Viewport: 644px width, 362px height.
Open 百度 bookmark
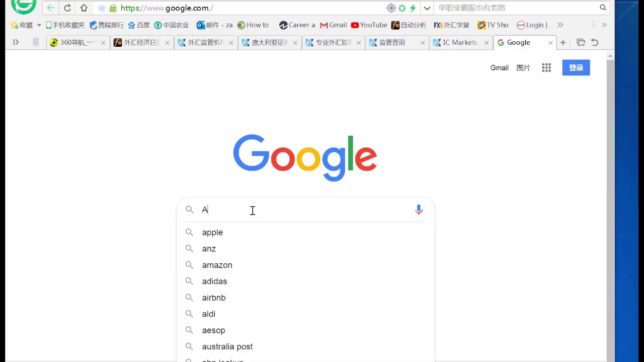139,25
